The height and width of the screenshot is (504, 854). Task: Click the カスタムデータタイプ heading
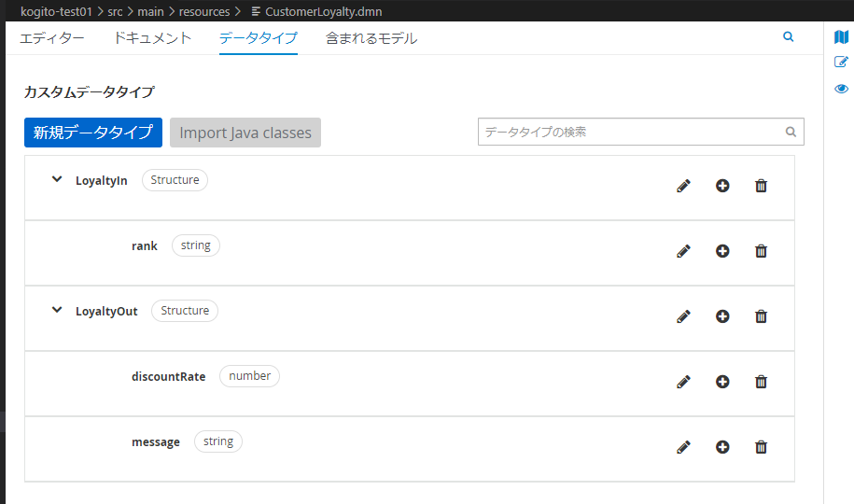pyautogui.click(x=90, y=91)
